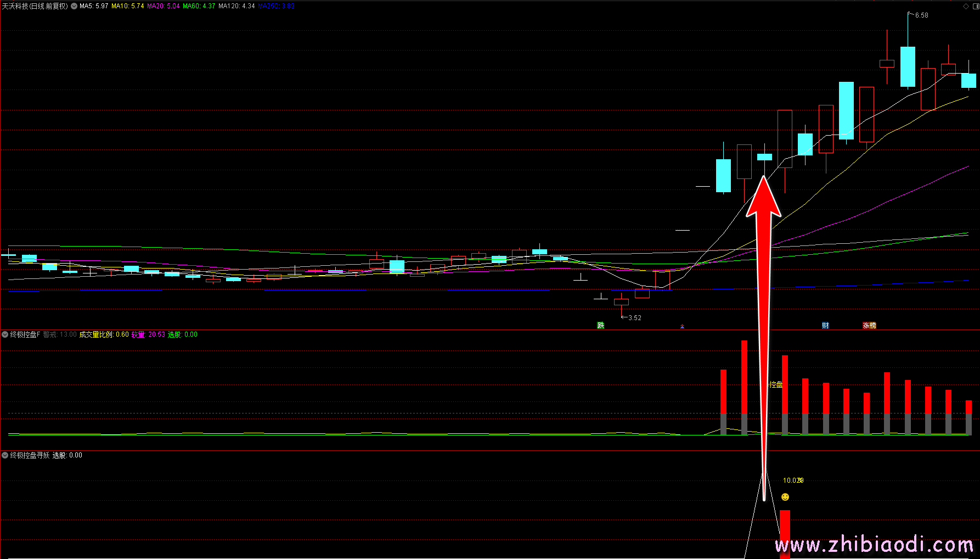The image size is (980, 559).
Task: Select the green MA60: 4.37 label
Action: tap(199, 6)
